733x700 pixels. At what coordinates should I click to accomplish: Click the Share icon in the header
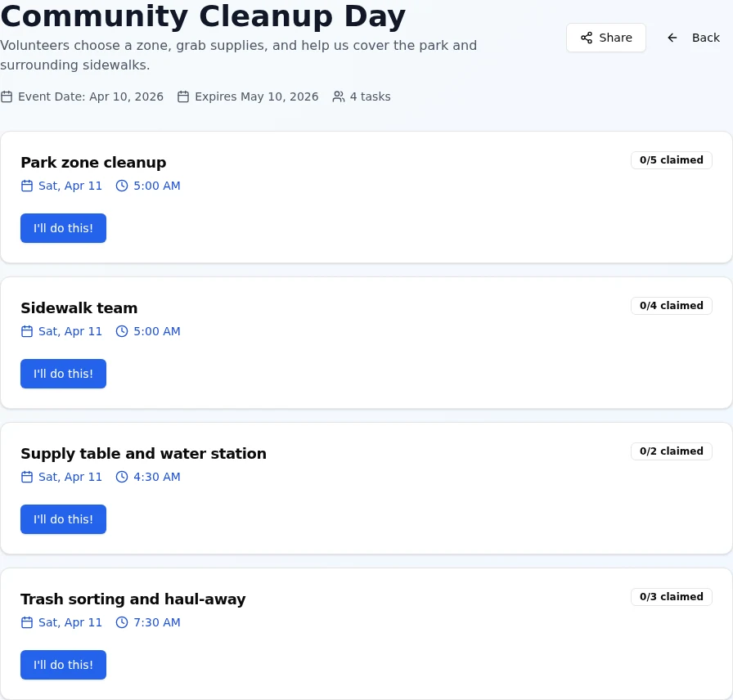tap(587, 38)
